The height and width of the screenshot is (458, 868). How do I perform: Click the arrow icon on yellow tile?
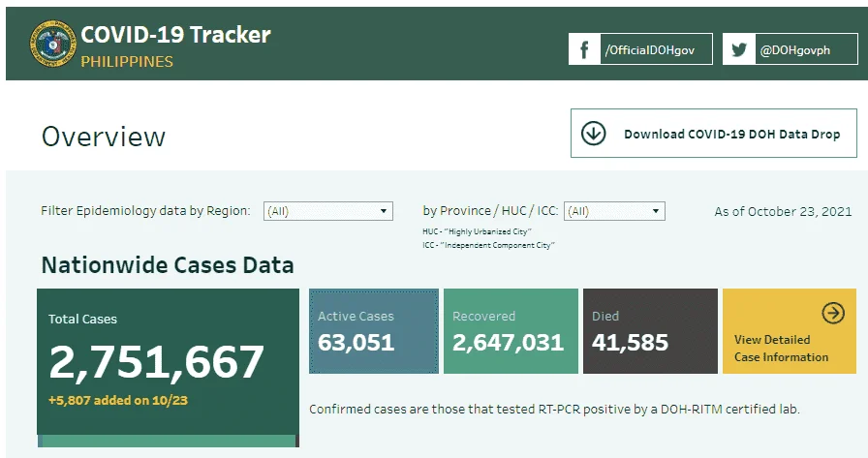tap(833, 313)
